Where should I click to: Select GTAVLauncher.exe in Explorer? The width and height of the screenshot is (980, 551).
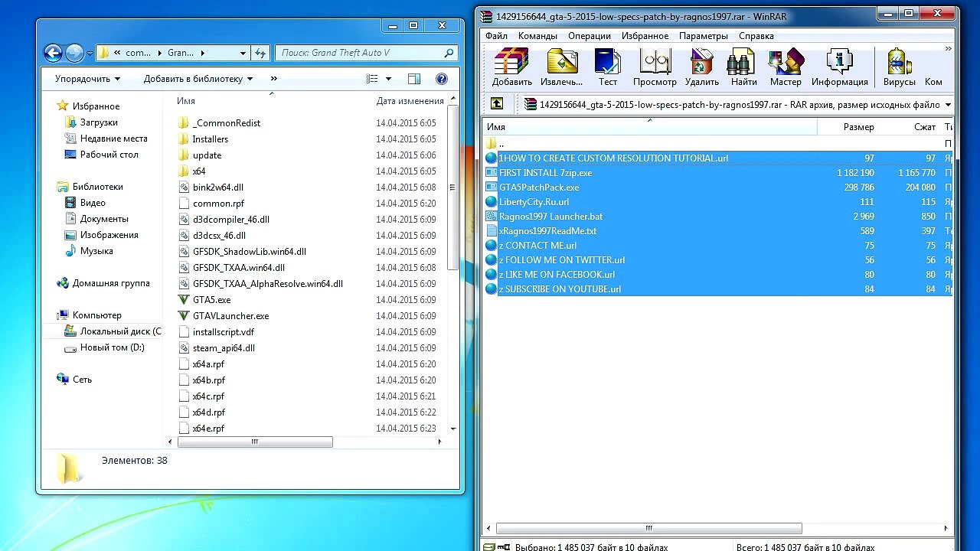(x=231, y=316)
